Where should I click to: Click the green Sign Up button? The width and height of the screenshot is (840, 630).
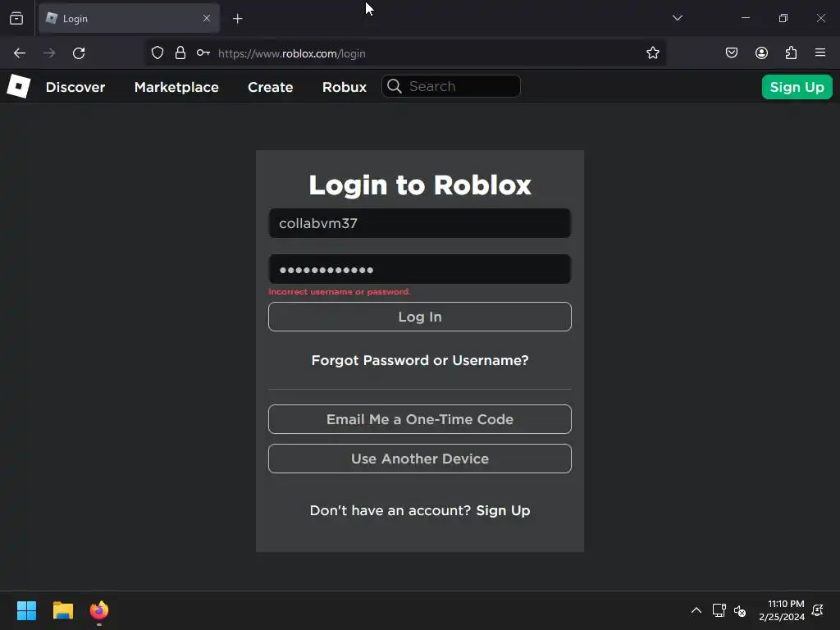pos(797,87)
